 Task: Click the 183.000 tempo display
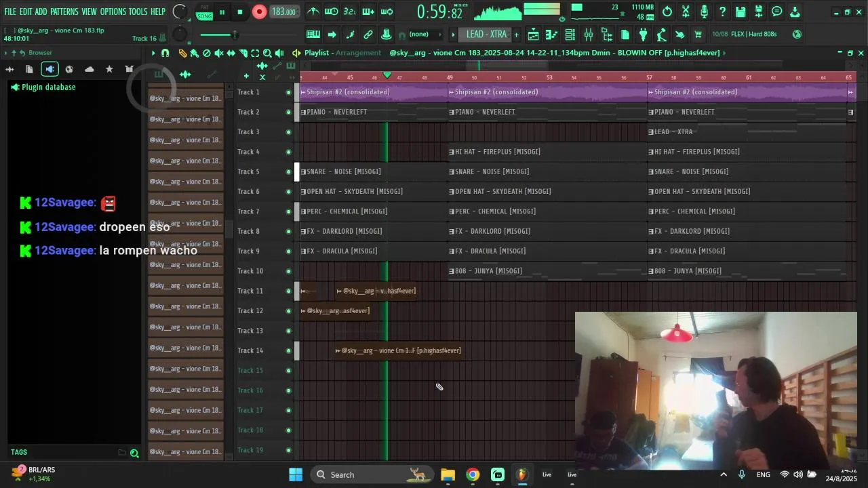[x=283, y=12]
